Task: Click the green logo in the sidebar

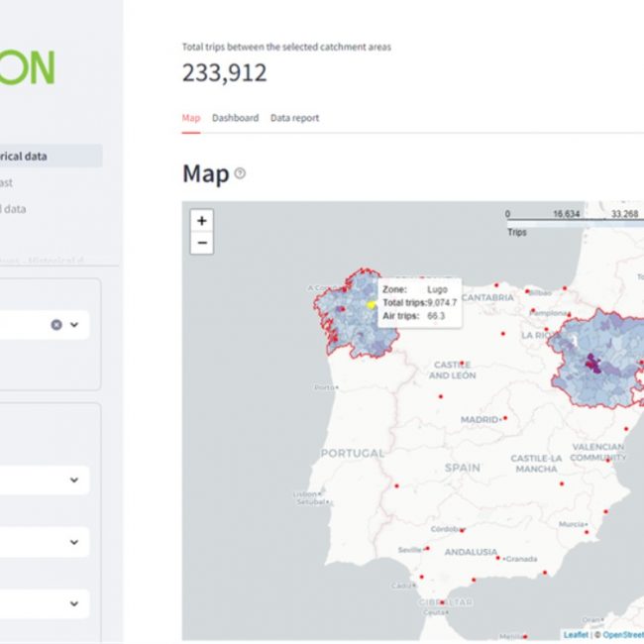Action: 28,67
